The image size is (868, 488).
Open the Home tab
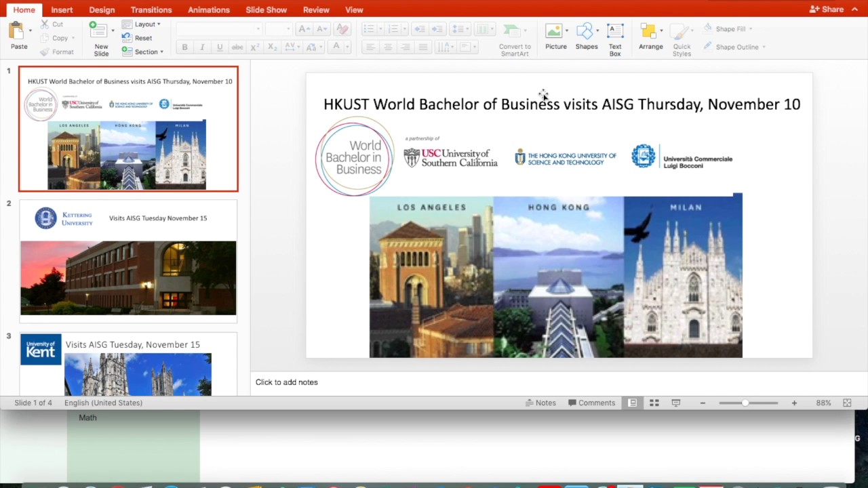click(x=24, y=9)
